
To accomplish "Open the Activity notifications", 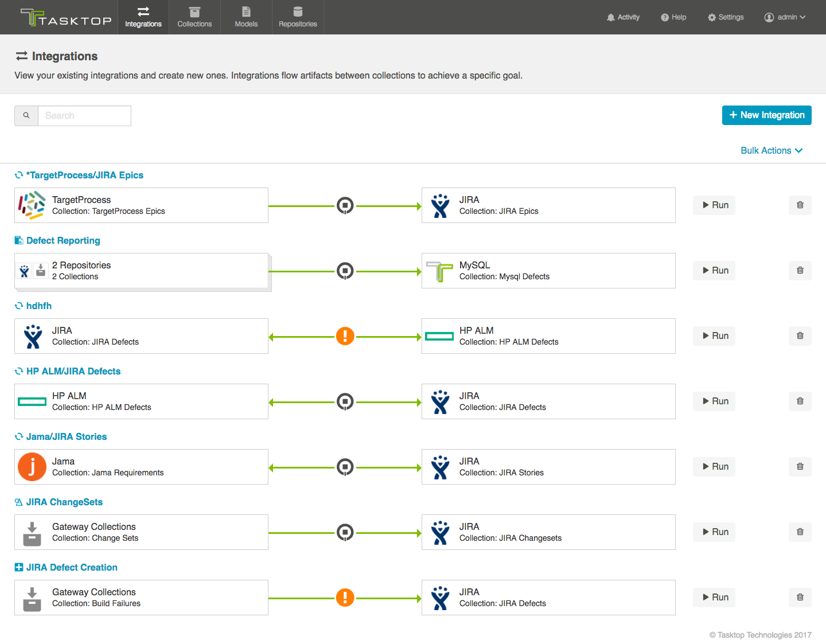I will 623,17.
